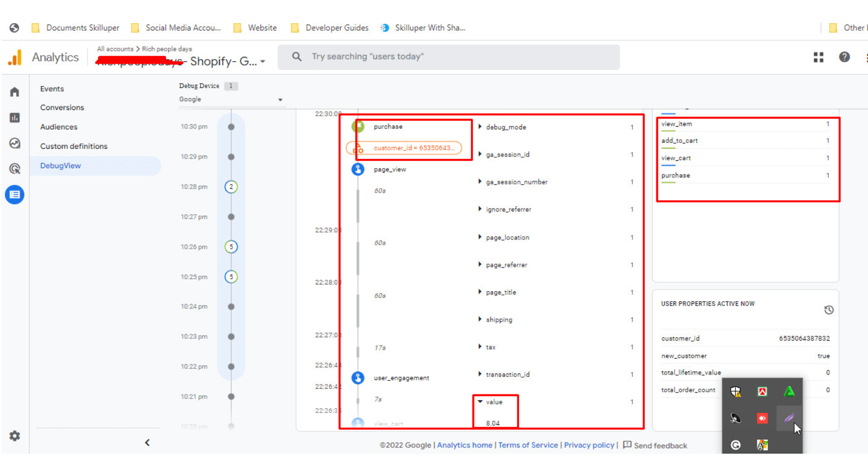Image resolution: width=868 pixels, height=472 pixels.
Task: Click the Help question mark icon
Action: point(844,57)
